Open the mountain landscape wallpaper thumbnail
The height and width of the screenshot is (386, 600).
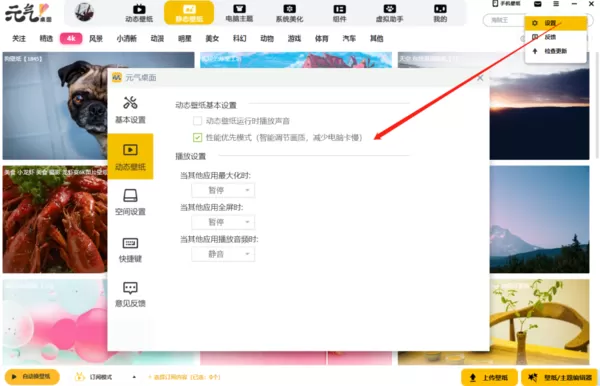coord(540,219)
